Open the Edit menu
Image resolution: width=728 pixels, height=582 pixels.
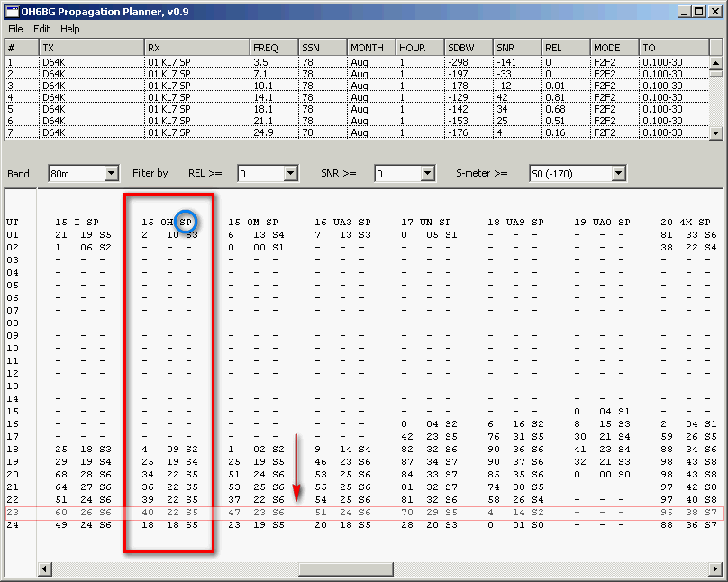click(x=41, y=29)
